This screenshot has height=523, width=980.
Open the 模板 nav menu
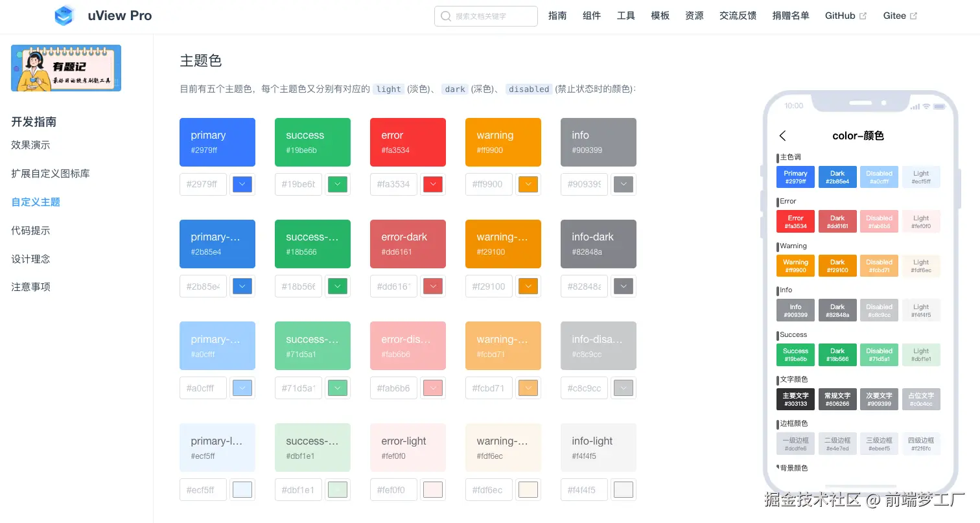(x=660, y=16)
